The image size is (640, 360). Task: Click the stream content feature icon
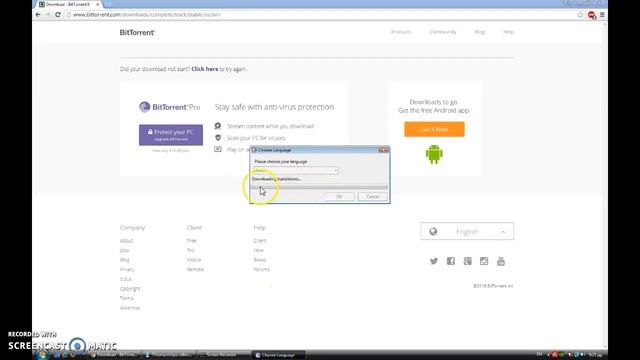point(218,126)
